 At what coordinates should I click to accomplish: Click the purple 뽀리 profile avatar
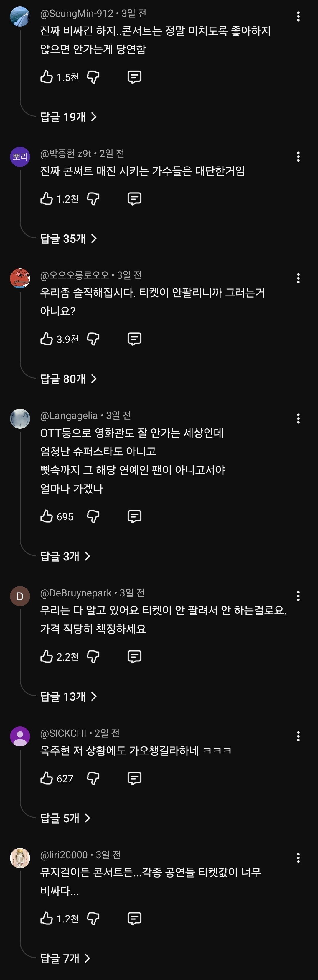[x=20, y=156]
